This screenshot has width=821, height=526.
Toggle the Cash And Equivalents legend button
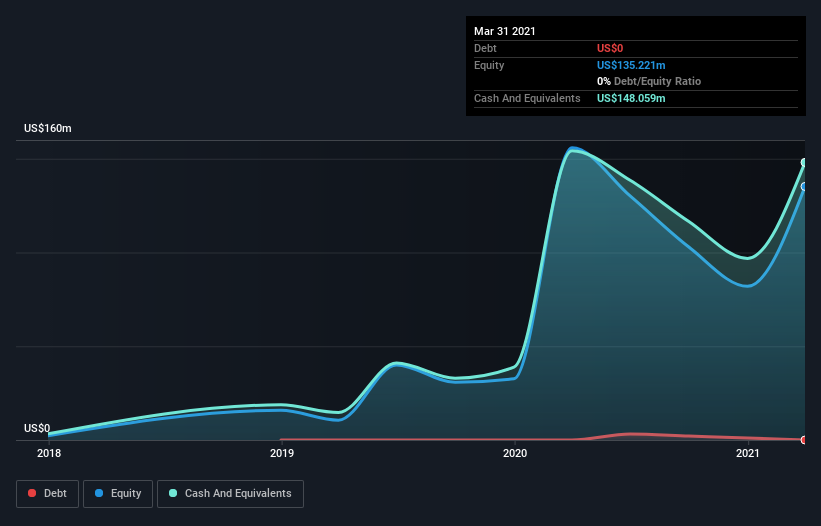click(230, 494)
